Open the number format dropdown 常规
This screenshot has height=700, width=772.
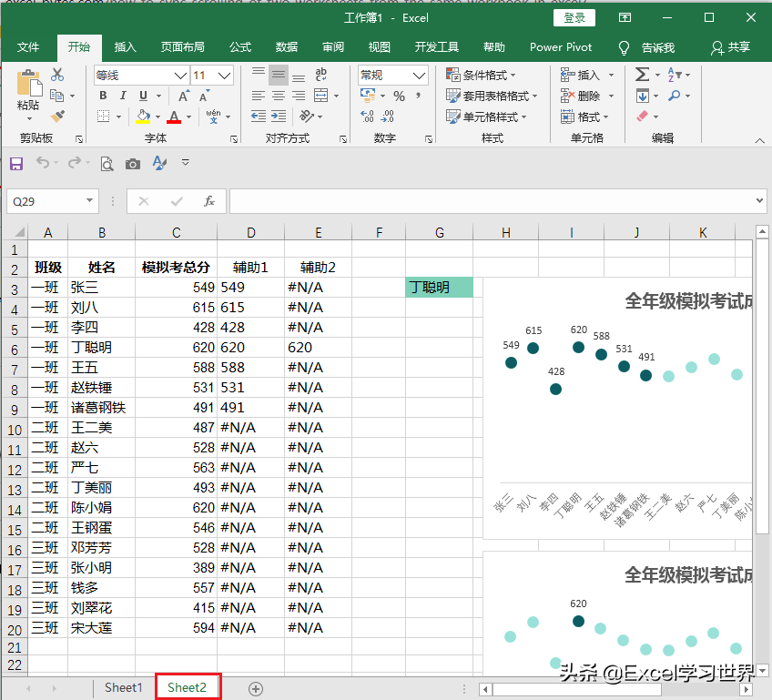tap(419, 76)
